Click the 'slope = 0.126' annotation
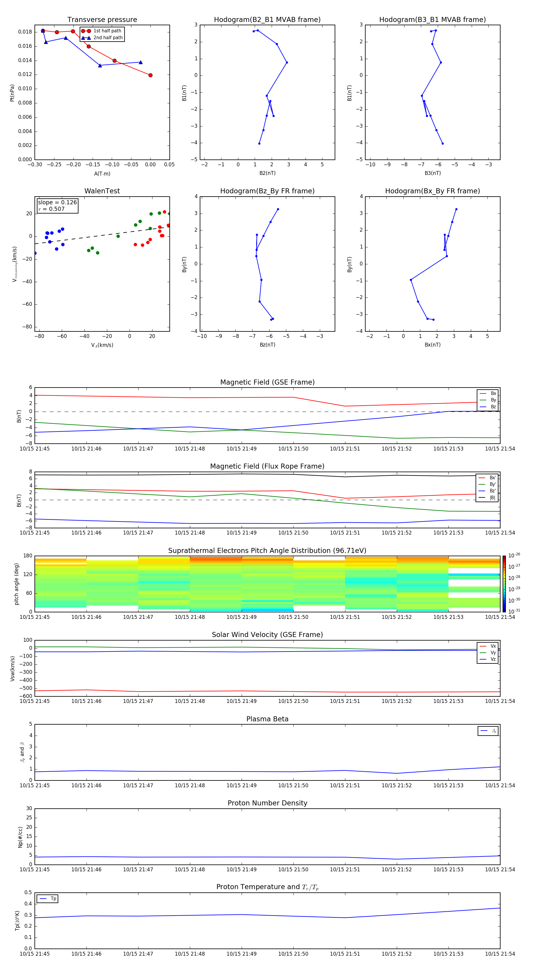The height and width of the screenshot is (980, 535). (57, 203)
